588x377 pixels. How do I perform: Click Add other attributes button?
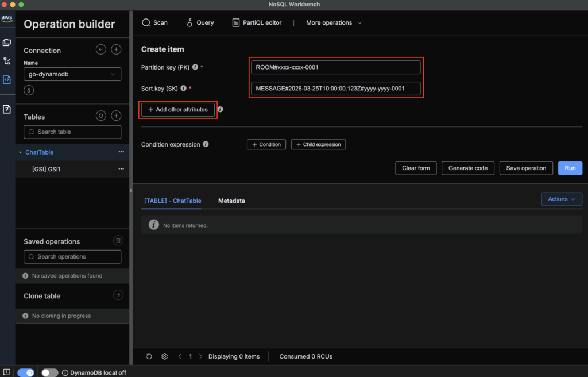(178, 109)
